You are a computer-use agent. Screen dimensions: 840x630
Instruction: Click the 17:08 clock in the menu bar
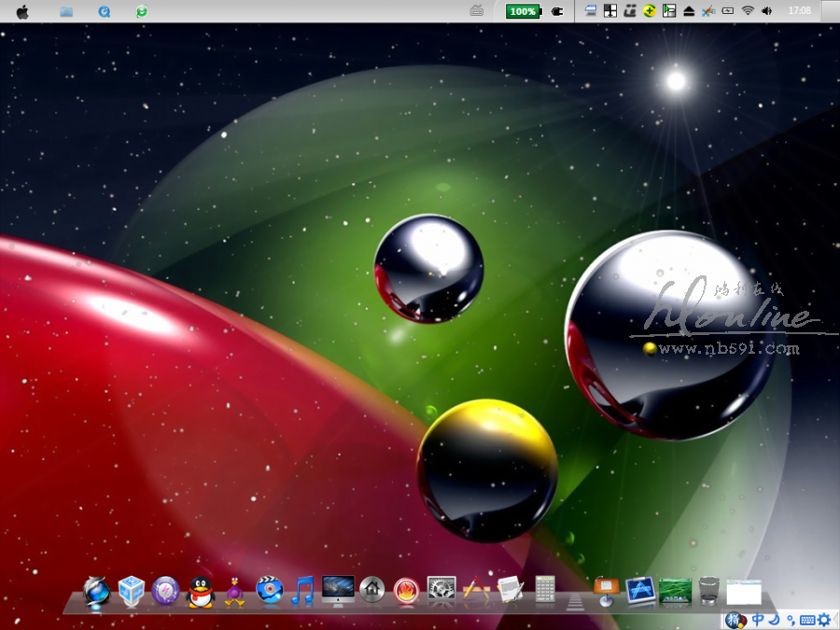tap(799, 11)
